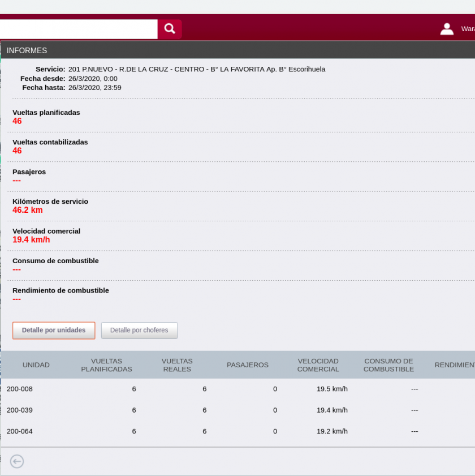The image size is (475, 476).
Task: Click the 19.4 km/h Velocidad comercial value
Action: [31, 240]
